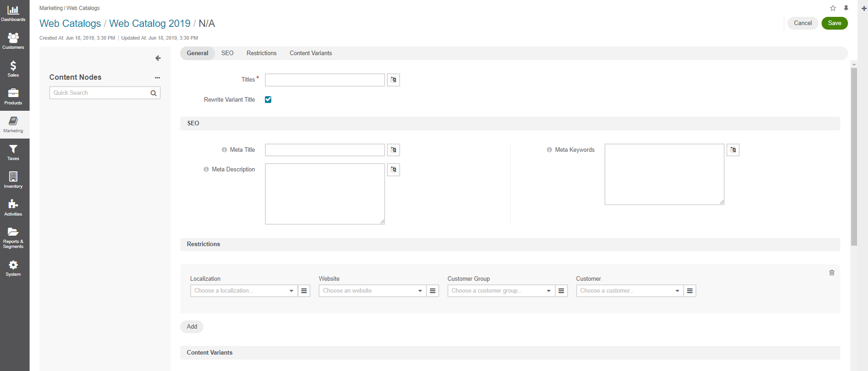
Task: Open Content Nodes three-dots options menu
Action: click(x=157, y=78)
